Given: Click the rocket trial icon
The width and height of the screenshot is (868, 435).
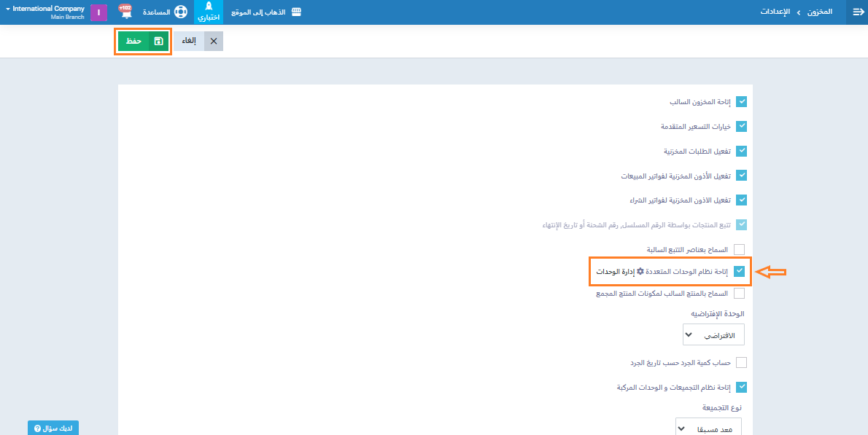Looking at the screenshot, I should (209, 9).
